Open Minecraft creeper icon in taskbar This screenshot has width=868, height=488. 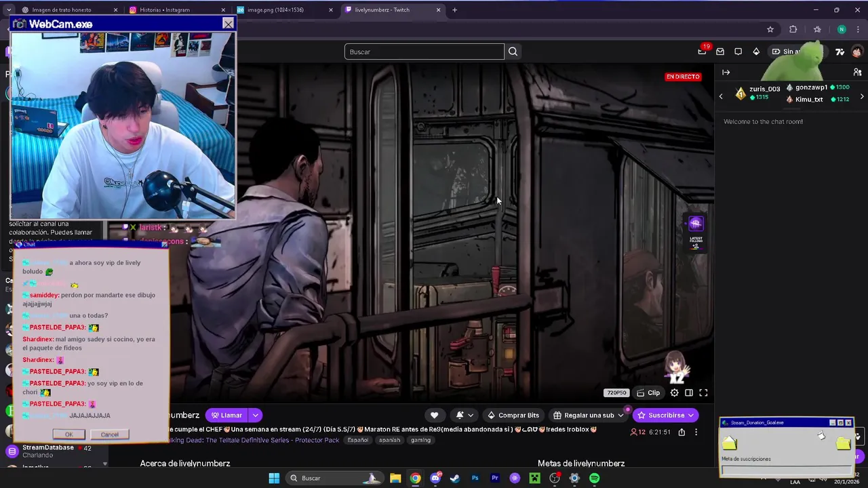pyautogui.click(x=535, y=478)
